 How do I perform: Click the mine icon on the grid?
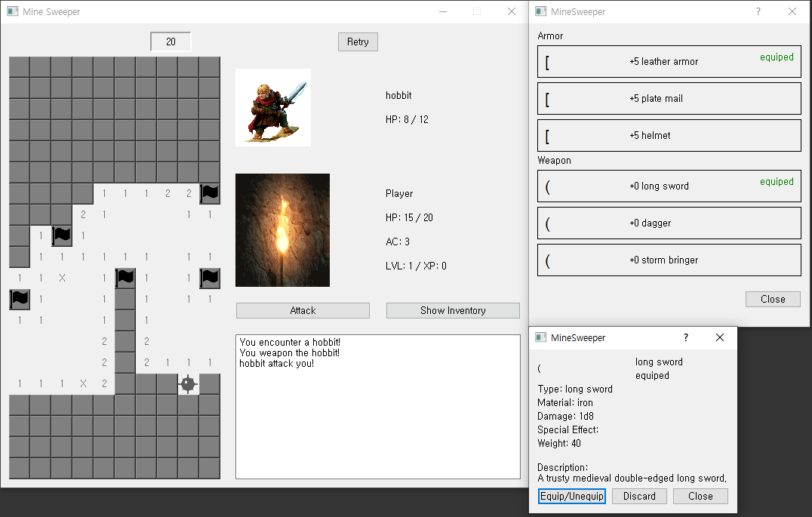pos(189,384)
